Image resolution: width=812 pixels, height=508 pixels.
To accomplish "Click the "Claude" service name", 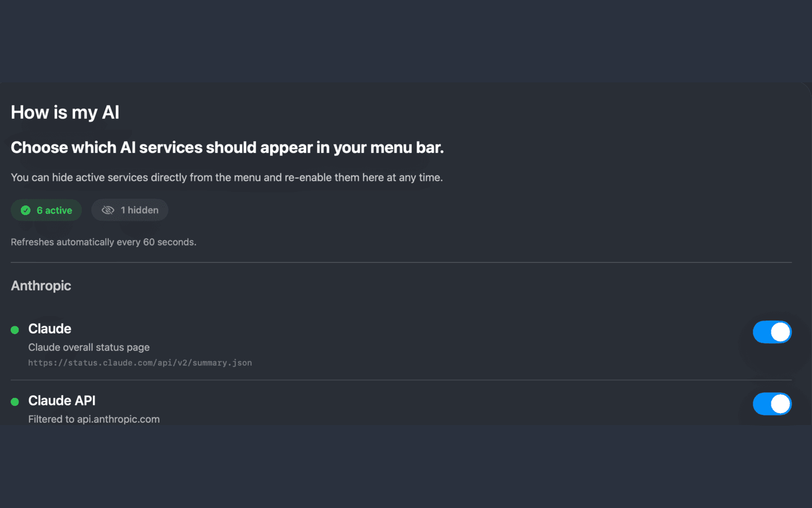I will 50,329.
